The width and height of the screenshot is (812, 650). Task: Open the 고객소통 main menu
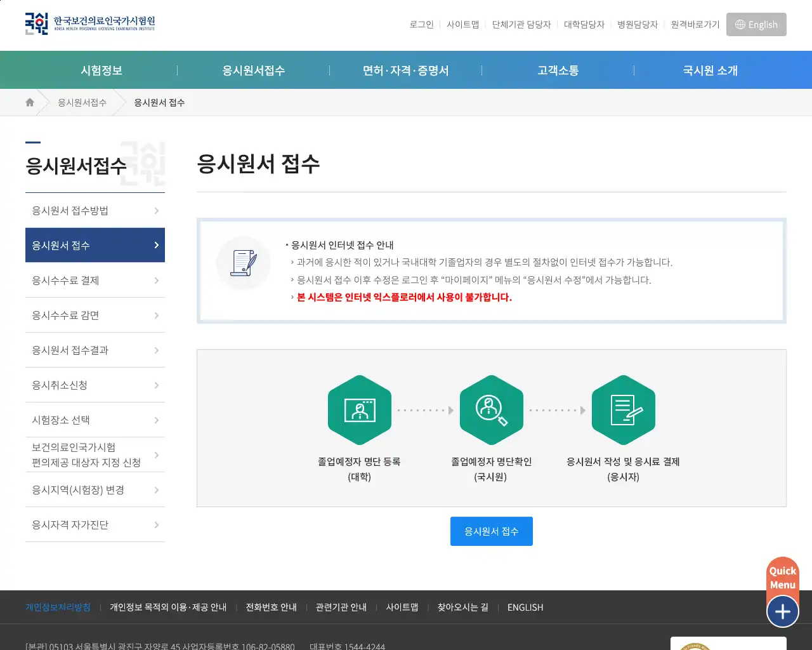pos(558,70)
